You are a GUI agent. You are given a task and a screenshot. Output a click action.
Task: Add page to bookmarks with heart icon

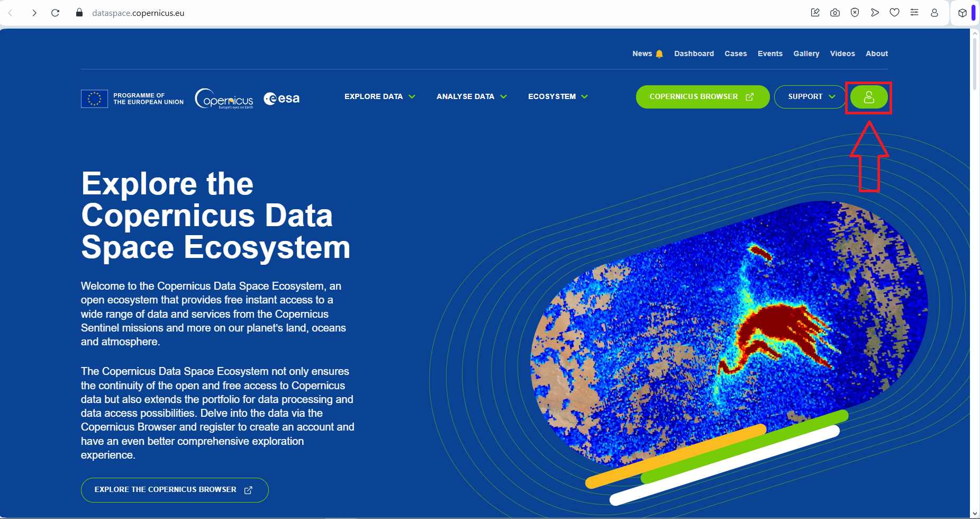tap(894, 13)
